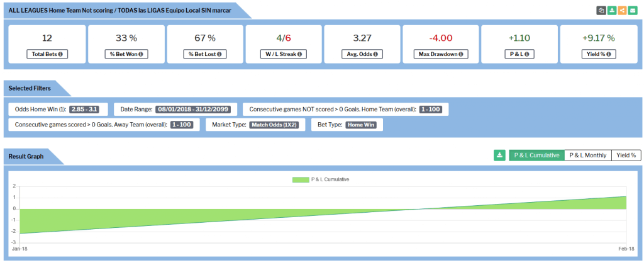Click the info icon next to % Bet Won
This screenshot has height=265, width=644.
(140, 54)
